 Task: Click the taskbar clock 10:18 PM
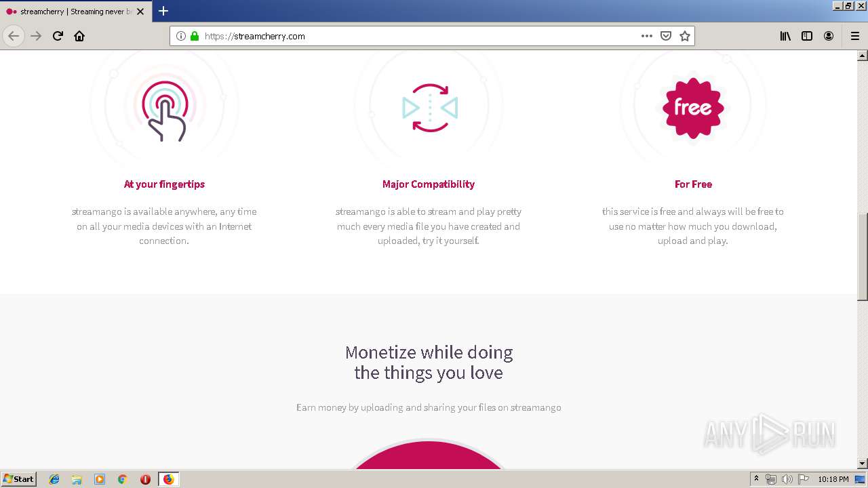833,479
